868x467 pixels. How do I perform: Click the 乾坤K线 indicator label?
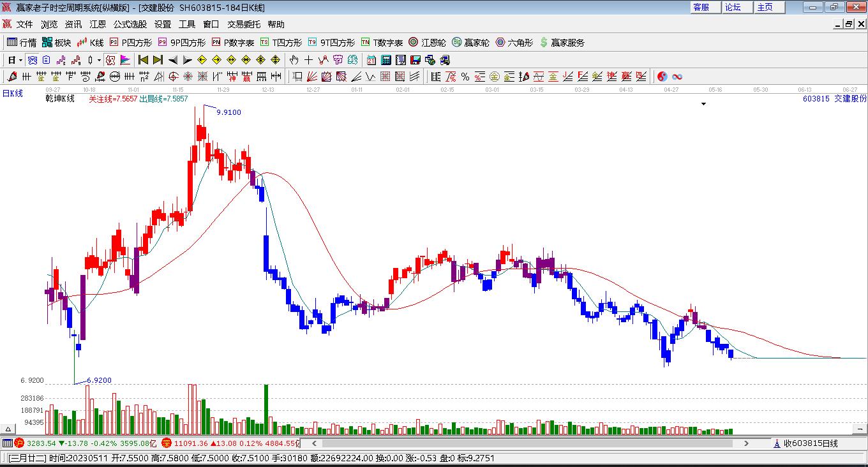[x=60, y=99]
